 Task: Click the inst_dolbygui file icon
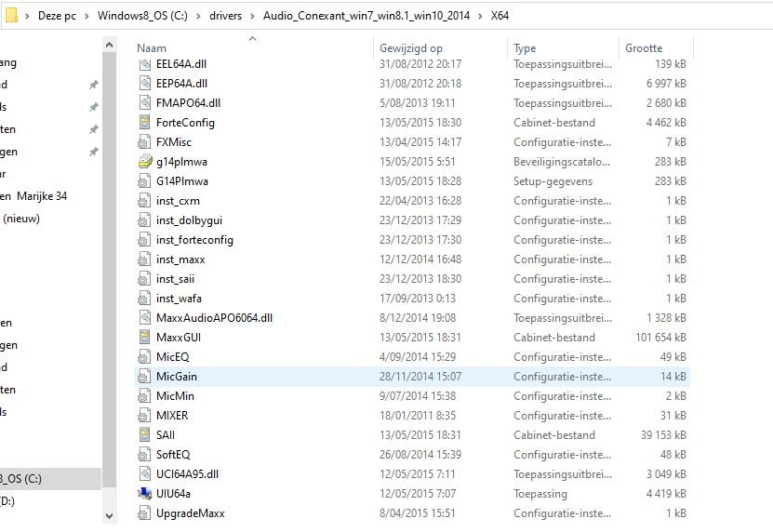click(x=144, y=220)
